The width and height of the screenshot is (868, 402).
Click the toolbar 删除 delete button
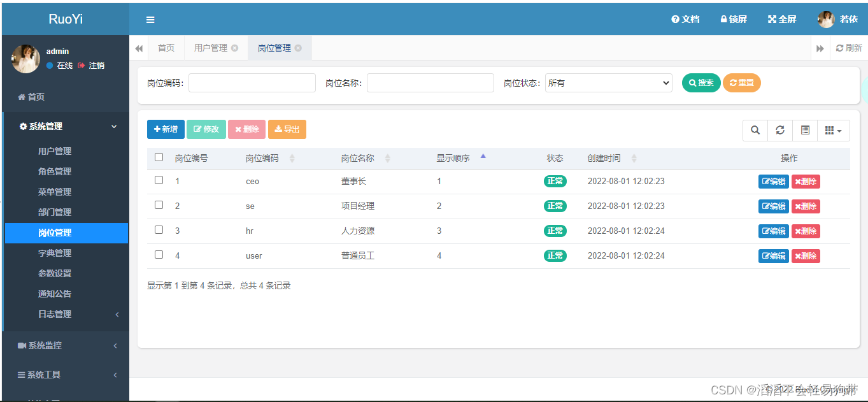coord(246,129)
